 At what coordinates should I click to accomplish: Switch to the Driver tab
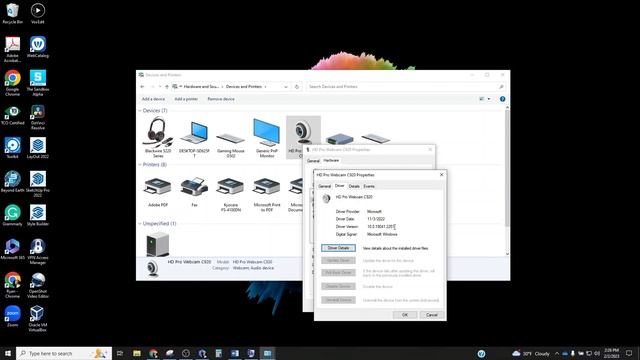(x=340, y=186)
